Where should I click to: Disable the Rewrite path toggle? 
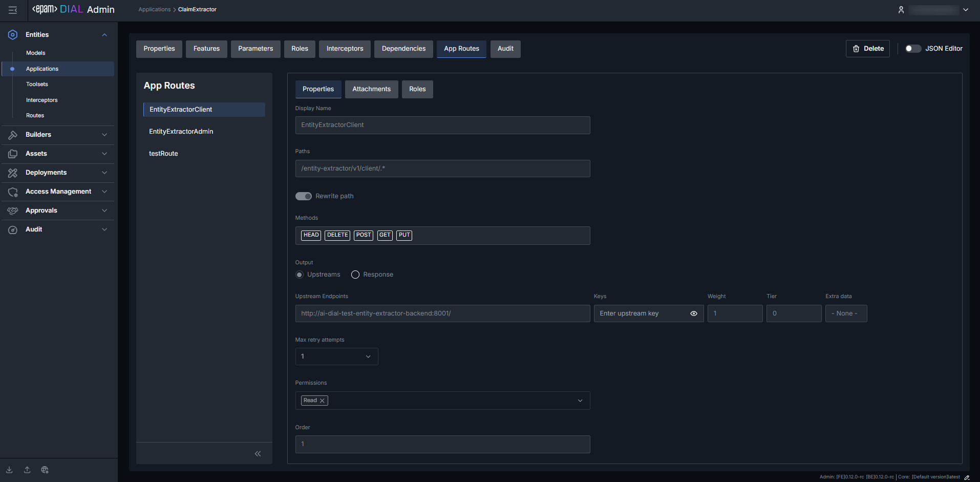click(x=304, y=196)
